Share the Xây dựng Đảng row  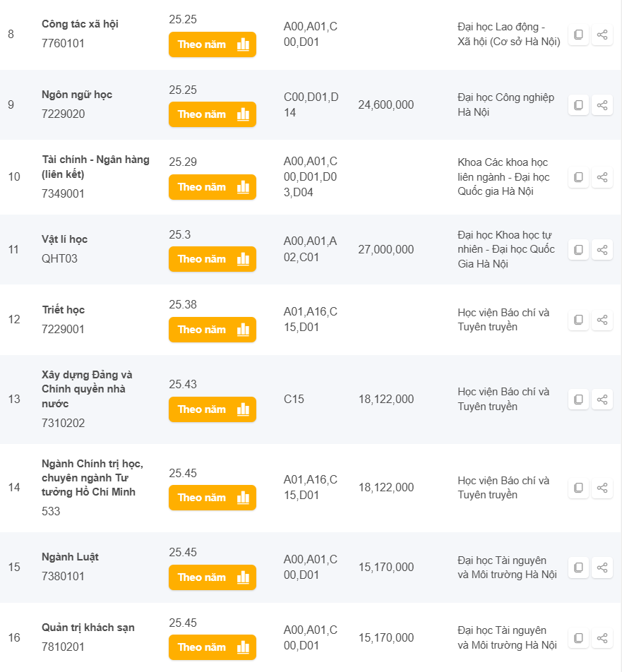tap(602, 400)
